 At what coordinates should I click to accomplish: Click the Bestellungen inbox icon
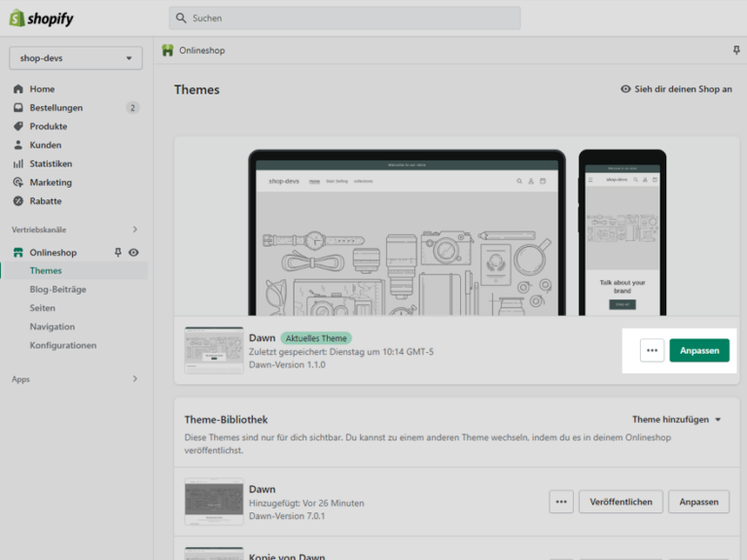[x=18, y=108]
